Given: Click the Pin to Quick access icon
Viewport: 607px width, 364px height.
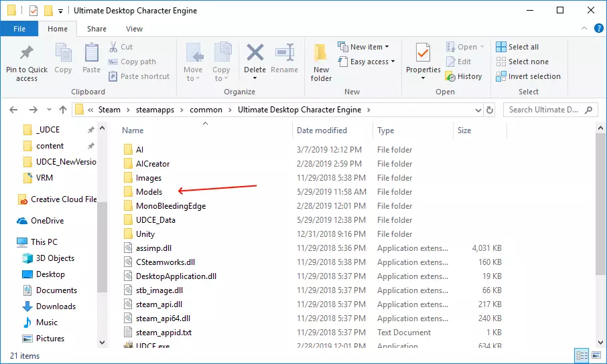Looking at the screenshot, I should pyautogui.click(x=26, y=53).
